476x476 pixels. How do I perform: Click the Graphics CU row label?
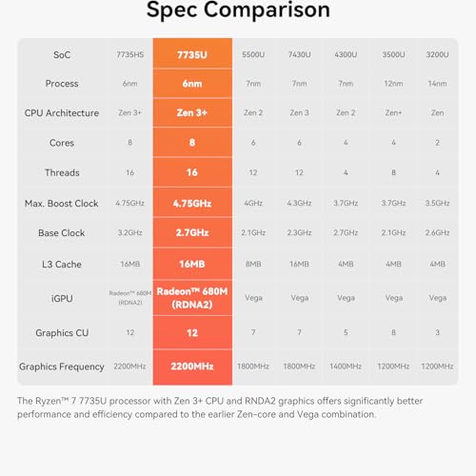[x=62, y=332]
